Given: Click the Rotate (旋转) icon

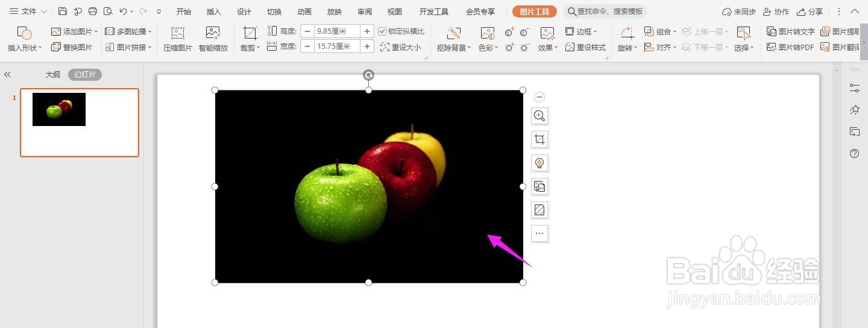Looking at the screenshot, I should click(627, 33).
